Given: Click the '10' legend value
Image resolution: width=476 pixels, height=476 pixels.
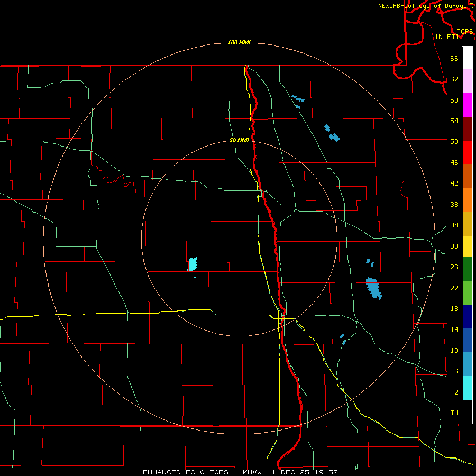Looking at the screenshot, I should coord(454,351).
